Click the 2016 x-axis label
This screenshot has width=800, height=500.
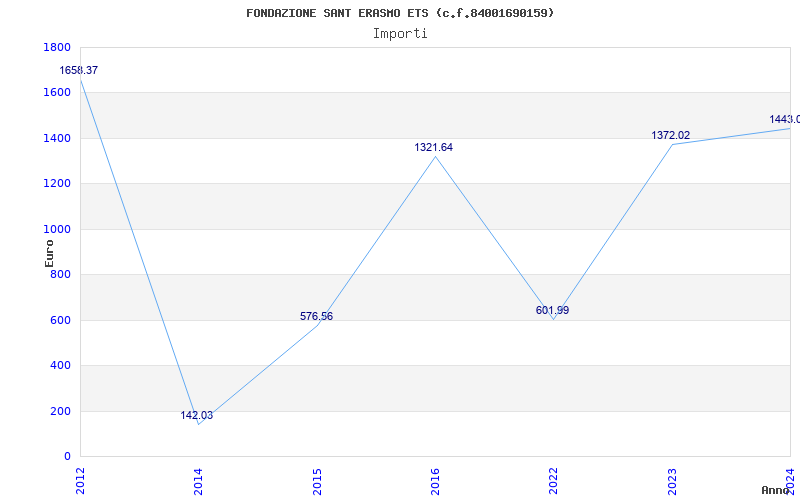435,481
